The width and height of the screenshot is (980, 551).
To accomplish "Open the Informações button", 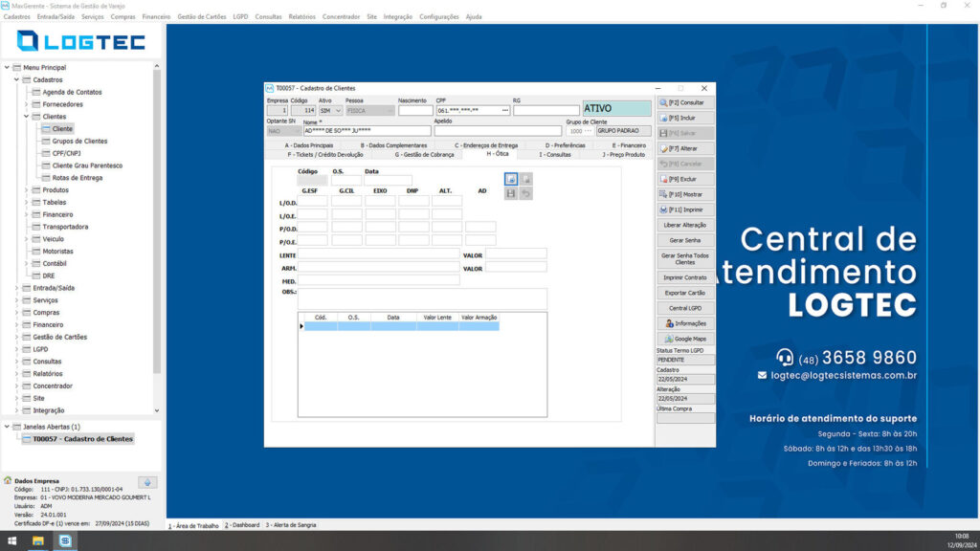I will point(685,323).
